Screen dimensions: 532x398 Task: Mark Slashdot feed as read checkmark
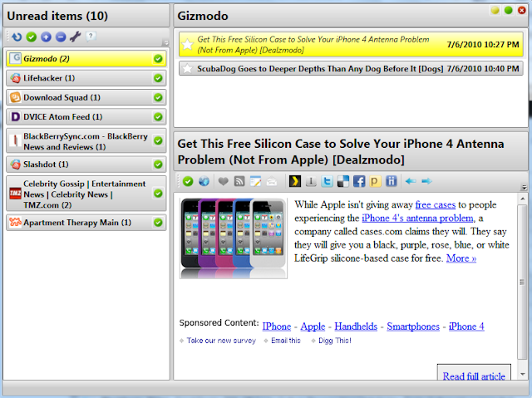pos(158,163)
